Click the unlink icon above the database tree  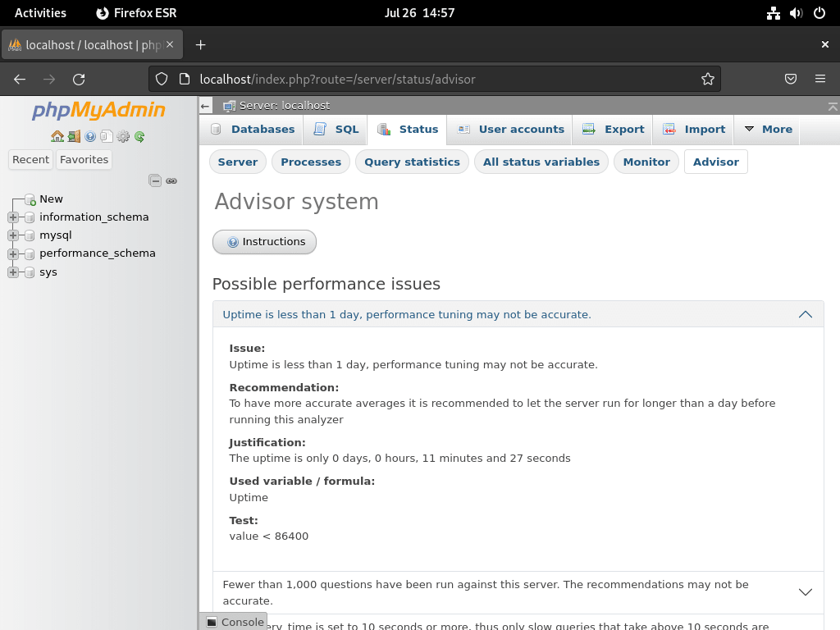[x=171, y=181]
